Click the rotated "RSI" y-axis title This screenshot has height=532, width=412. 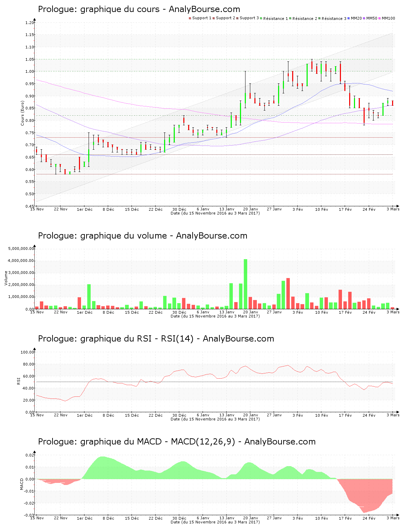tap(19, 381)
